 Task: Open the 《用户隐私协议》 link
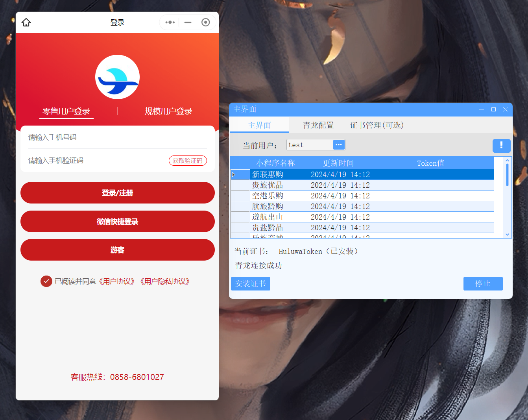pos(165,281)
